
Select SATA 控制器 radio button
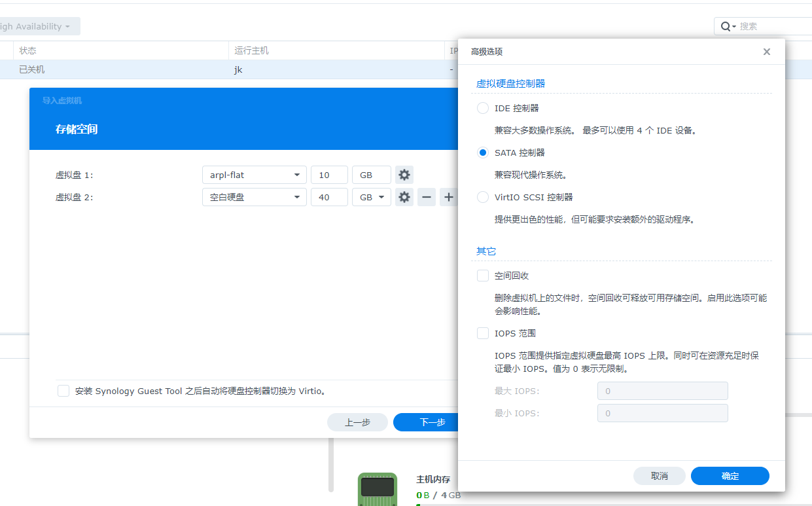(483, 153)
